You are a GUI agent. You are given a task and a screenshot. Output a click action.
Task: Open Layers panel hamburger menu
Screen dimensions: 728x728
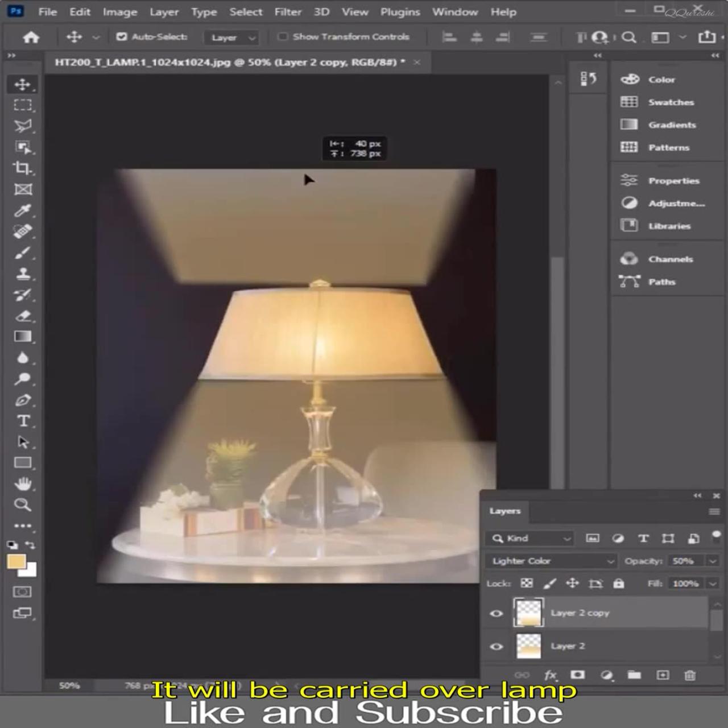[x=714, y=512]
